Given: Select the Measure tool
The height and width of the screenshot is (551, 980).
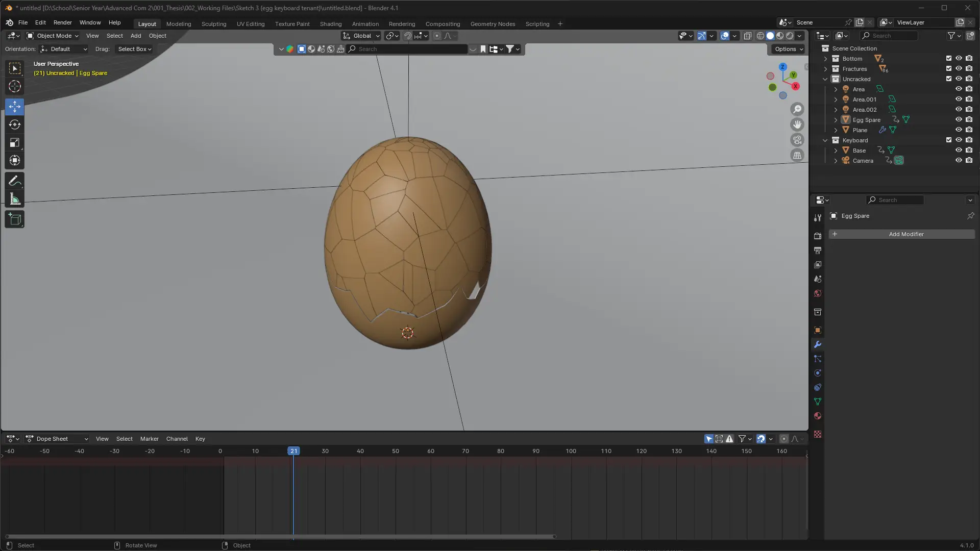Looking at the screenshot, I should click(x=14, y=199).
